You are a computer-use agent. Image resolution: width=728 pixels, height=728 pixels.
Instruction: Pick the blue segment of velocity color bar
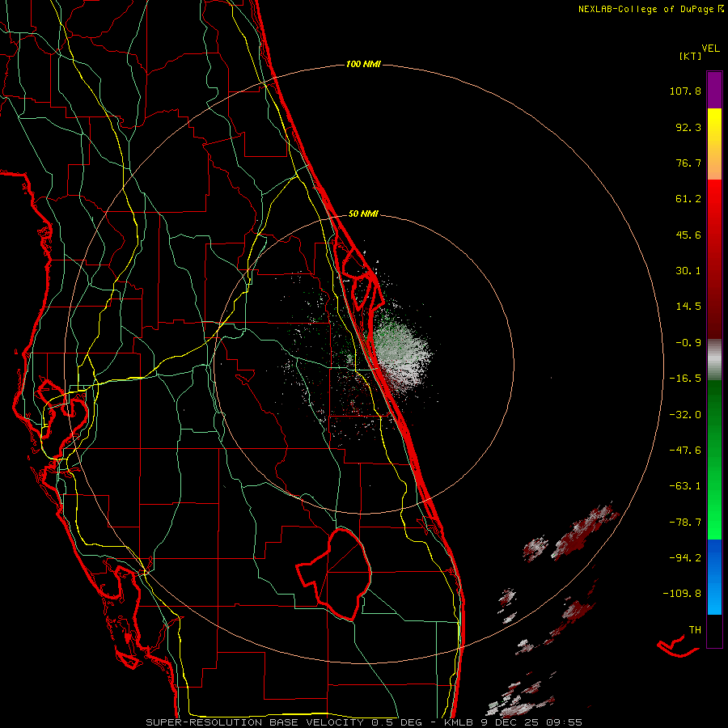(714, 577)
